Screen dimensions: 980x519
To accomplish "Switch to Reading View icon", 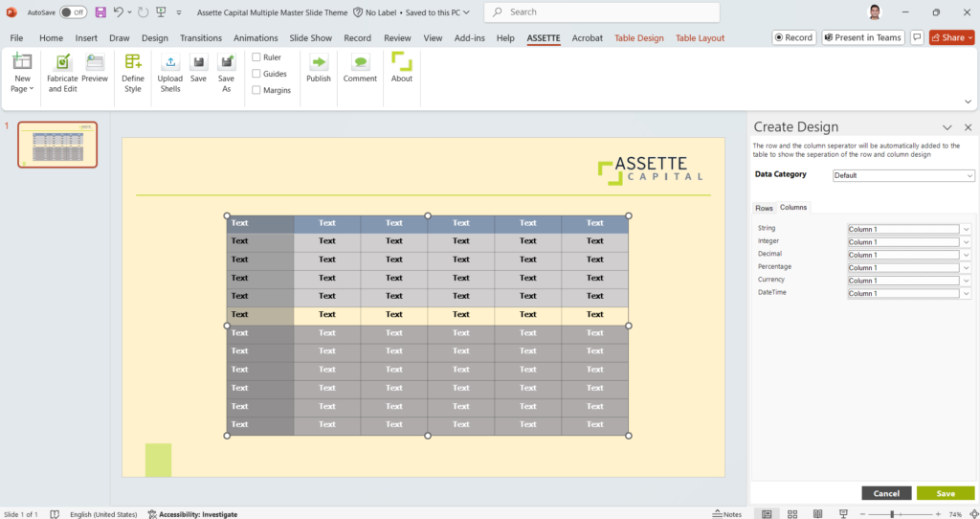I will (x=817, y=514).
